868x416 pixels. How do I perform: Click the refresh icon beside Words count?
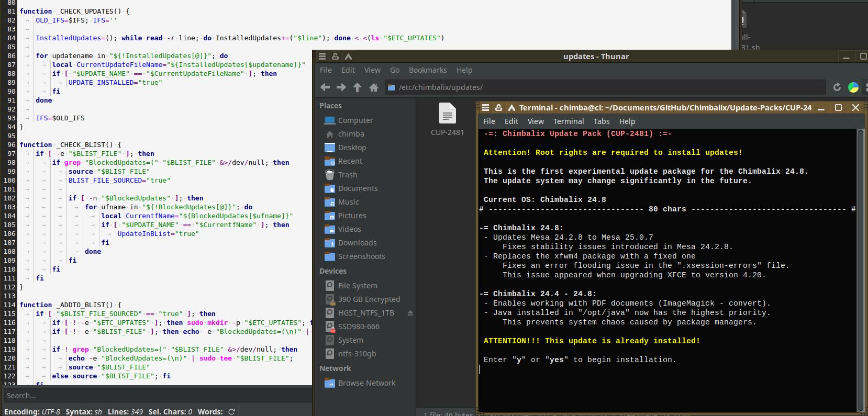click(x=231, y=411)
